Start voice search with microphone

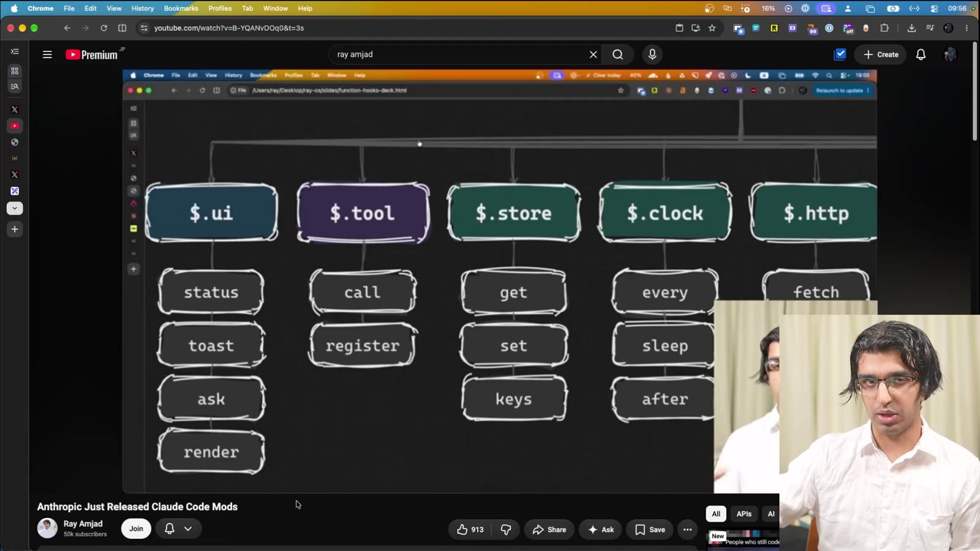(652, 54)
